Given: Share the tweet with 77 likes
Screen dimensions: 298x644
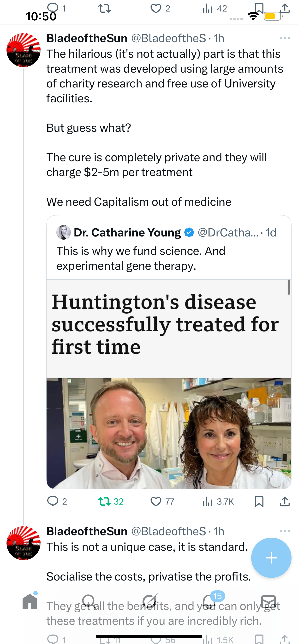Looking at the screenshot, I should point(285,501).
